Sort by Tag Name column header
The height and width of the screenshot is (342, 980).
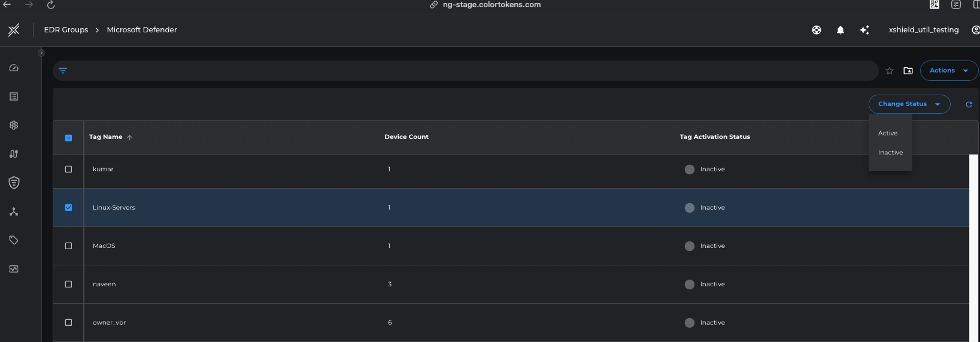[x=106, y=137]
